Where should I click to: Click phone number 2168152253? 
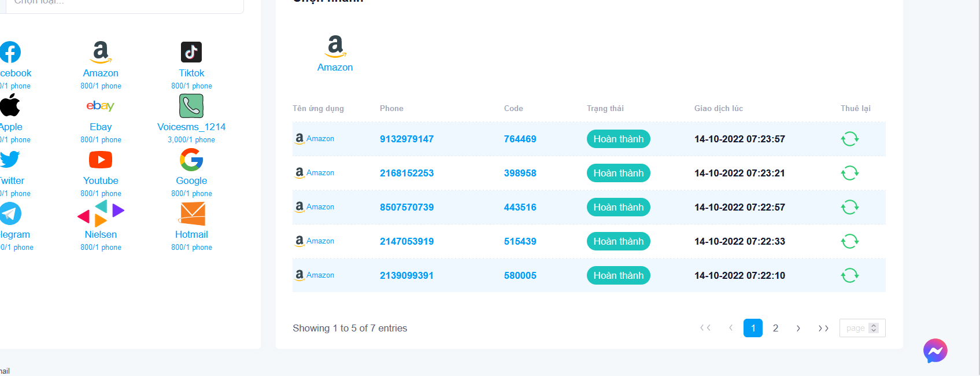coord(406,173)
